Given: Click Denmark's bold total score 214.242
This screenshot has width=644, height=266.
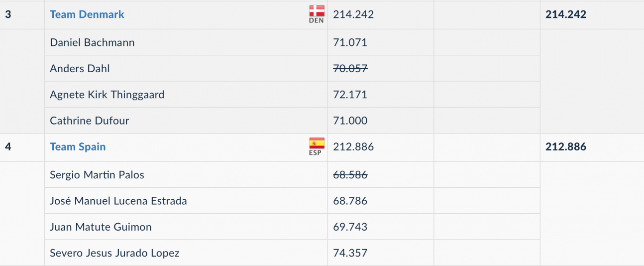Looking at the screenshot, I should [566, 14].
